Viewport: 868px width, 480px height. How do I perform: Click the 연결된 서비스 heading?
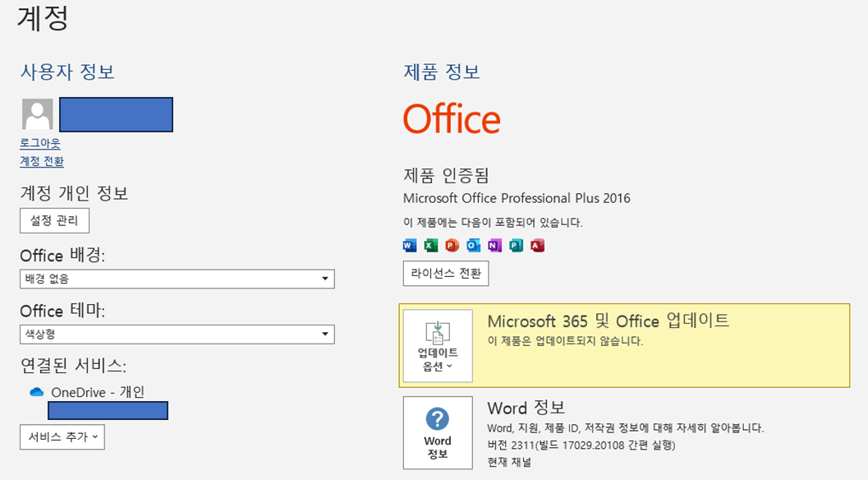[73, 365]
